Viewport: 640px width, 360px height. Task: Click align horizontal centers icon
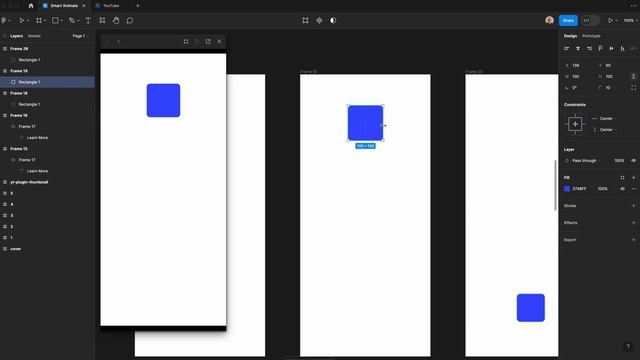coord(578,49)
